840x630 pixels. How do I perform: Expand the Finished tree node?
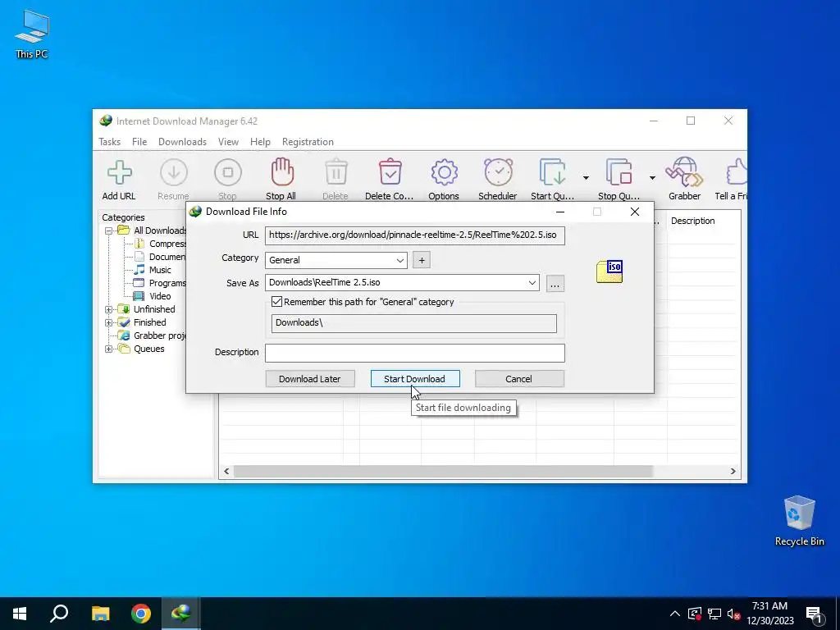[x=109, y=323]
